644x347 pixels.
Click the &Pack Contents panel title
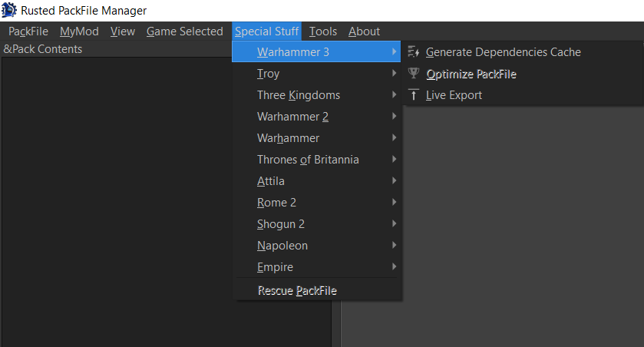(43, 49)
